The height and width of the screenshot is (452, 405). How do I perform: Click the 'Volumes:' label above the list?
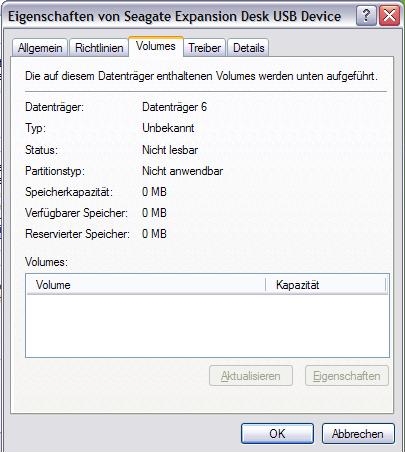point(46,262)
